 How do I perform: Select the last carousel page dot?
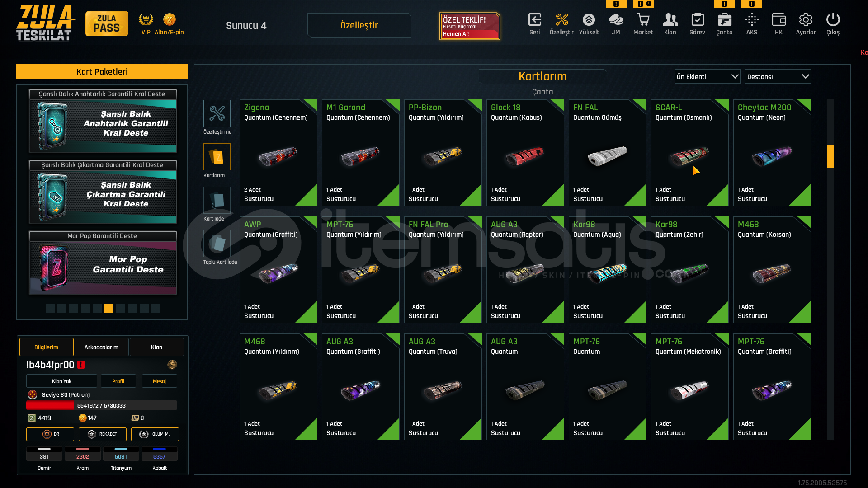click(x=156, y=308)
